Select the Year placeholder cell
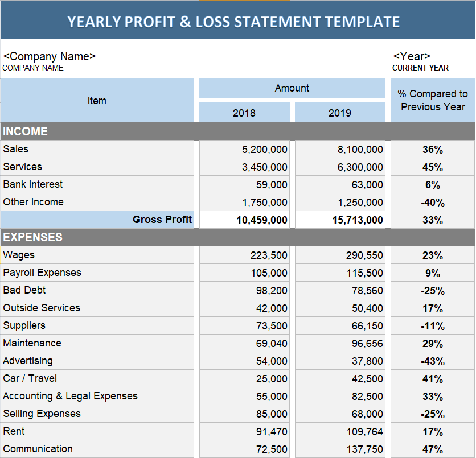This screenshot has width=476, height=458. pyautogui.click(x=412, y=56)
